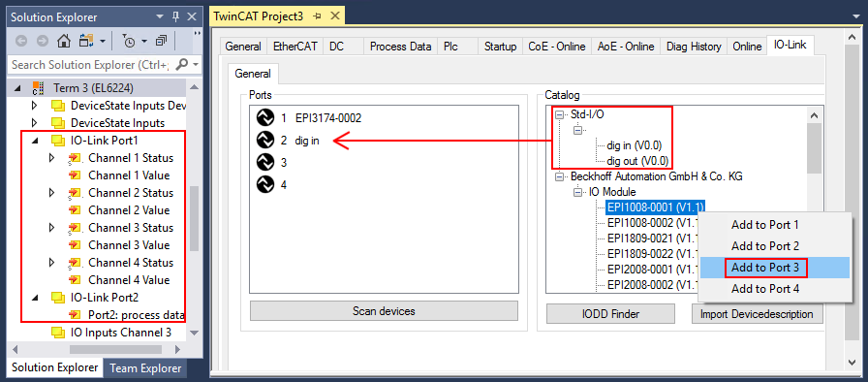Open the Pending Changes Filter clock icon

pyautogui.click(x=129, y=41)
